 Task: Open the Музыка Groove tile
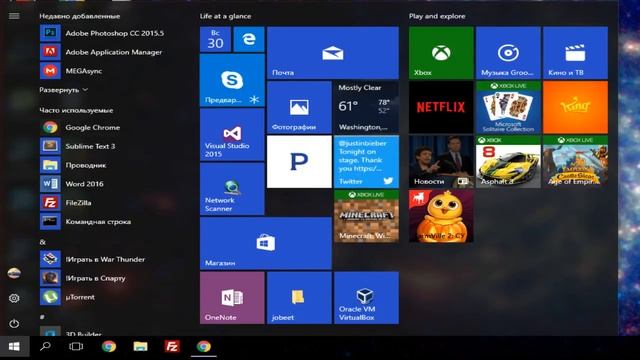(508, 53)
